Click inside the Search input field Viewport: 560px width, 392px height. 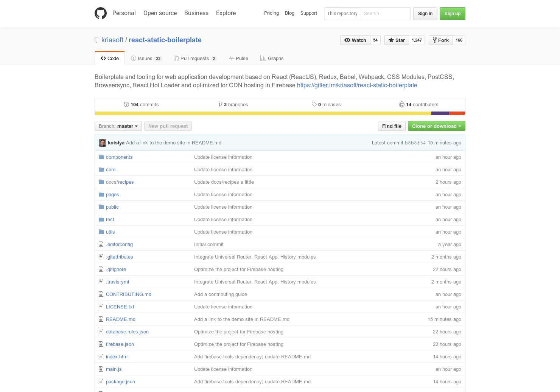(385, 14)
